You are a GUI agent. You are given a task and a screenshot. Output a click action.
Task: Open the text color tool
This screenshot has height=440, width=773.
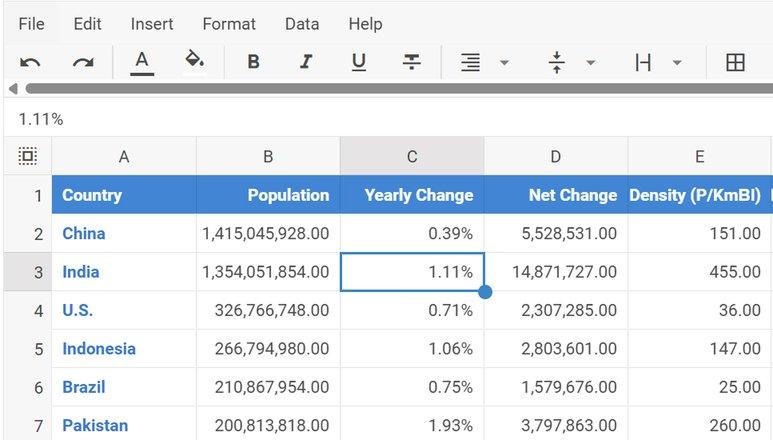click(x=142, y=63)
